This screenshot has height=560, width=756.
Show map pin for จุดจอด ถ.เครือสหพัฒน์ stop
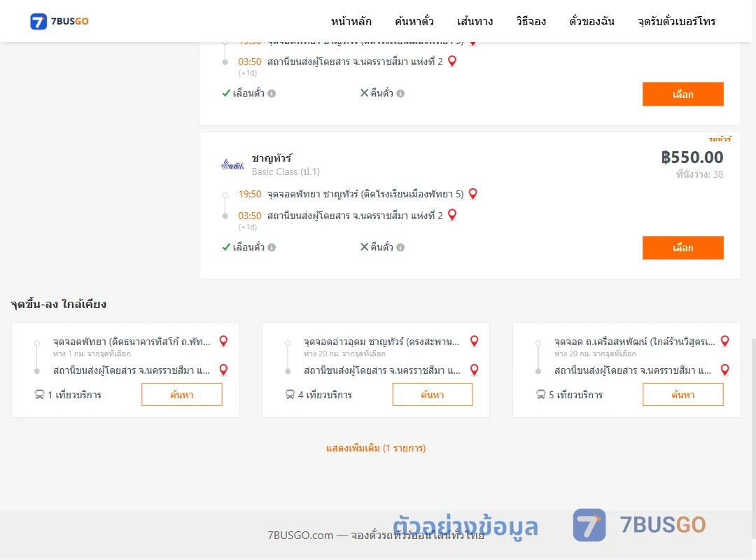[724, 341]
